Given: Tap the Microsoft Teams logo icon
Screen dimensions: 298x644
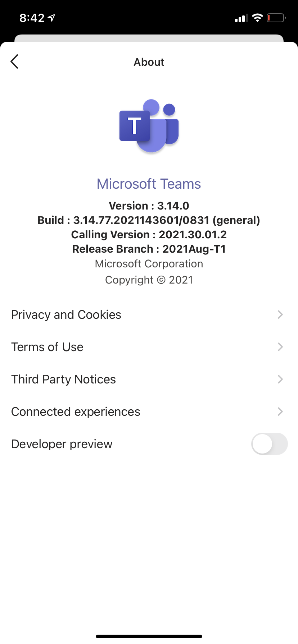Looking at the screenshot, I should coord(149,126).
